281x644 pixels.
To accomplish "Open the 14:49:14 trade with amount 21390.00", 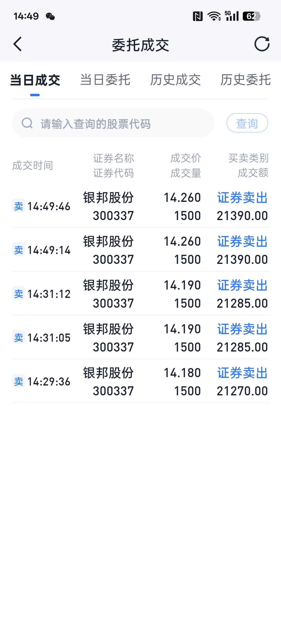I will pyautogui.click(x=141, y=250).
